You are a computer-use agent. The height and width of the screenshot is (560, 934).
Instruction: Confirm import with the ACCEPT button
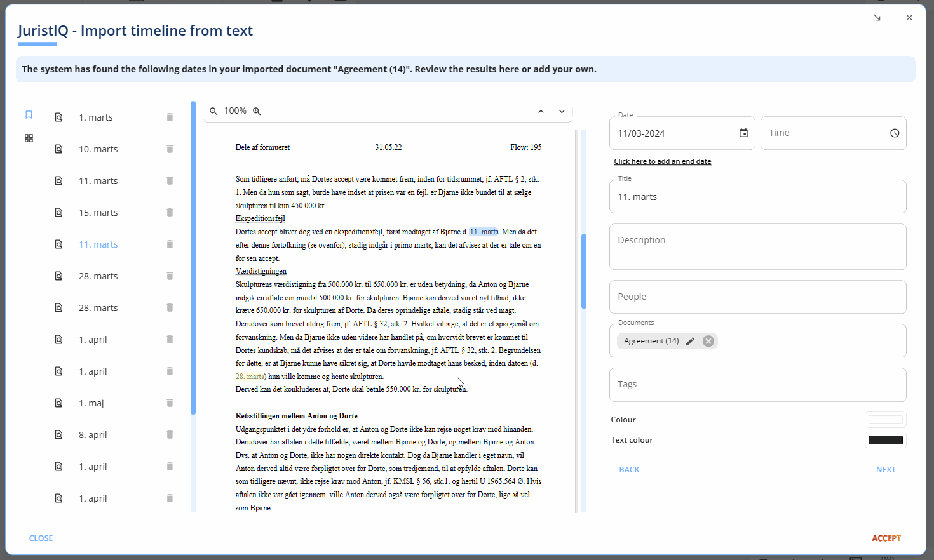tap(886, 538)
